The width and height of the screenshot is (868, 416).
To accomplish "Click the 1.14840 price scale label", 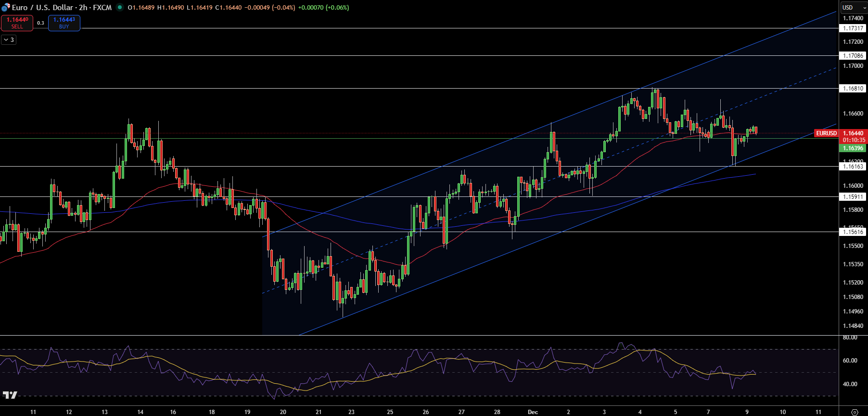I will 853,326.
